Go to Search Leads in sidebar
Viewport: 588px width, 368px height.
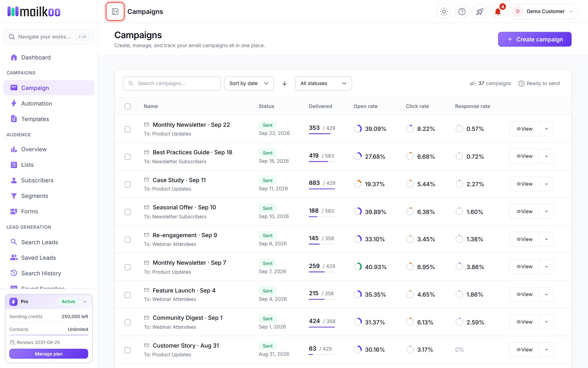(x=49, y=242)
